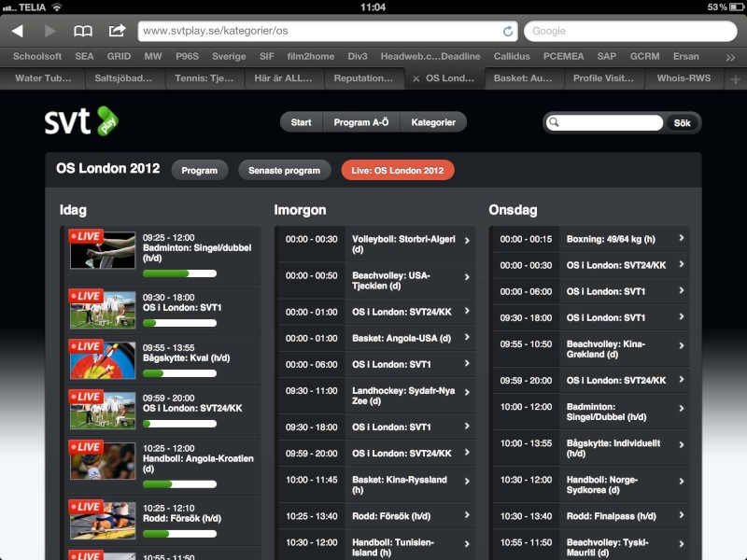The height and width of the screenshot is (560, 747).
Task: Focus the Google search field
Action: pyautogui.click(x=630, y=31)
